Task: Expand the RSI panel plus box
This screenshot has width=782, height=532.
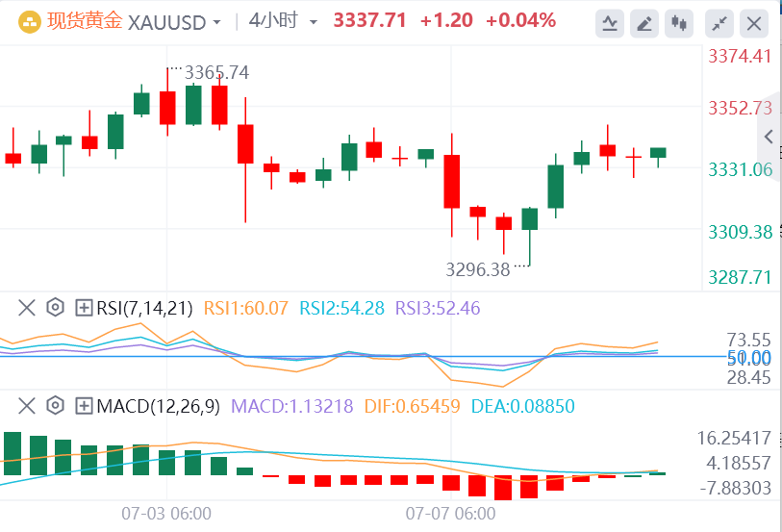Action: pyautogui.click(x=84, y=308)
